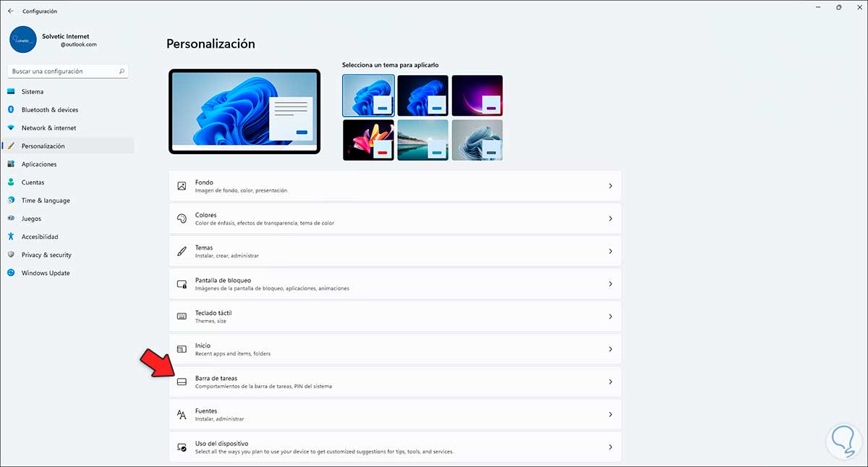Apply the colorful flower theme
The image size is (868, 467).
point(368,140)
